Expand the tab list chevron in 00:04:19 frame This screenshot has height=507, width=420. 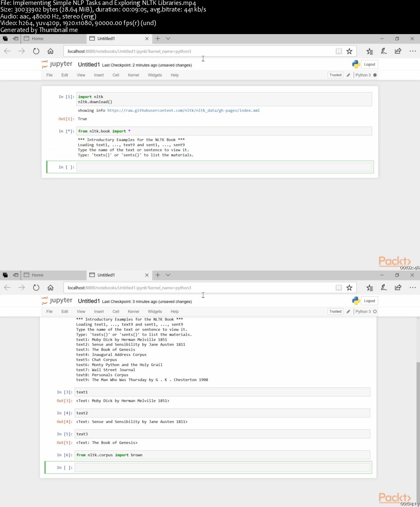(168, 275)
